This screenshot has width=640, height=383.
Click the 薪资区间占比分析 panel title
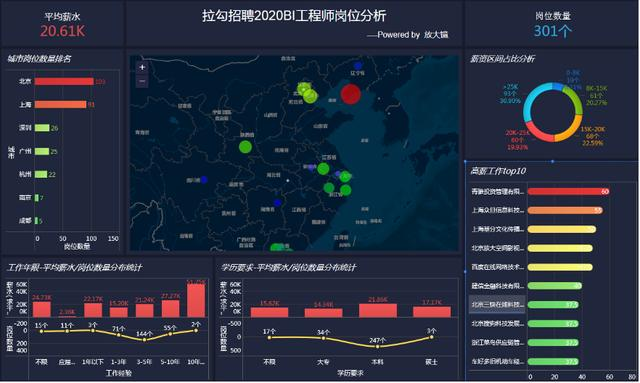(502, 59)
